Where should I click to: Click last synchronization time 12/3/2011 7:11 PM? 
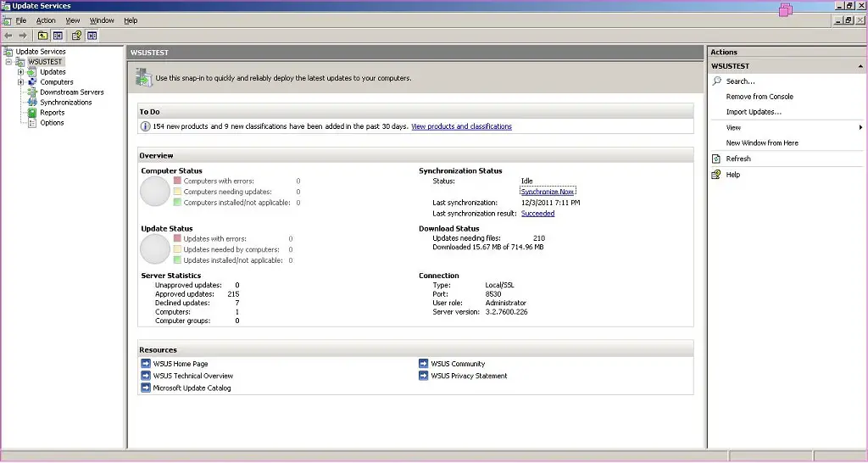coord(551,203)
